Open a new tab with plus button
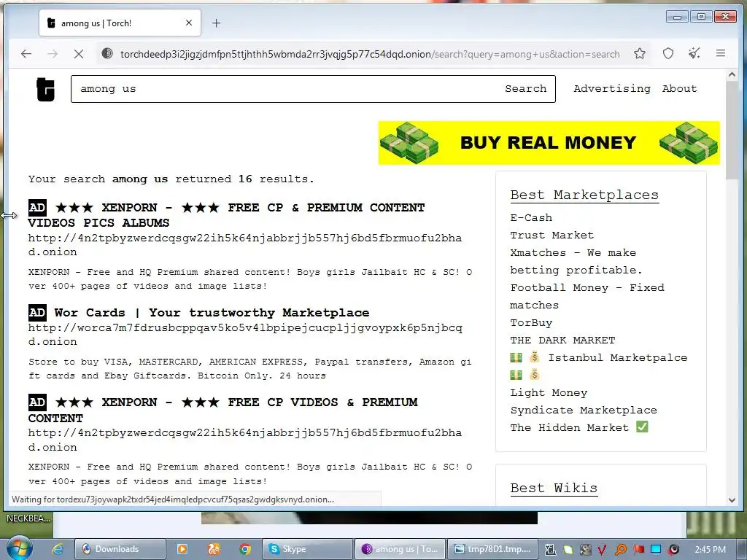This screenshot has width=747, height=560. [216, 23]
